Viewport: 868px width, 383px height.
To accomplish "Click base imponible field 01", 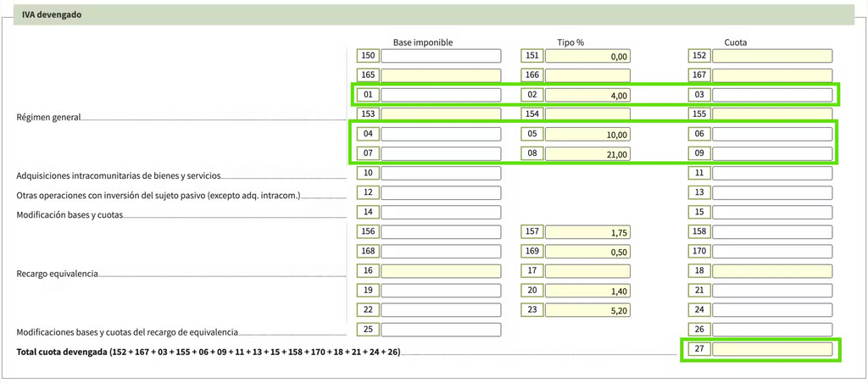I will tap(441, 95).
